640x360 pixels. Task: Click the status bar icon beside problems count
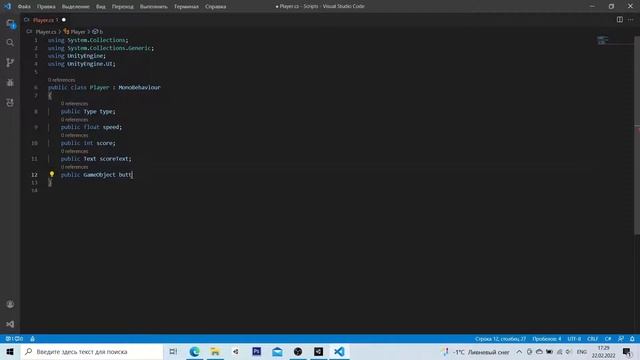tap(32, 339)
